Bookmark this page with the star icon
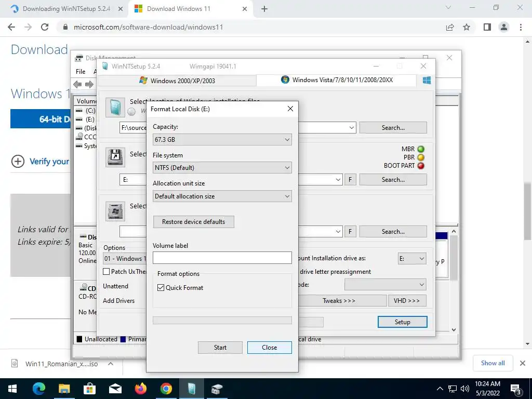The width and height of the screenshot is (532, 399). (467, 27)
